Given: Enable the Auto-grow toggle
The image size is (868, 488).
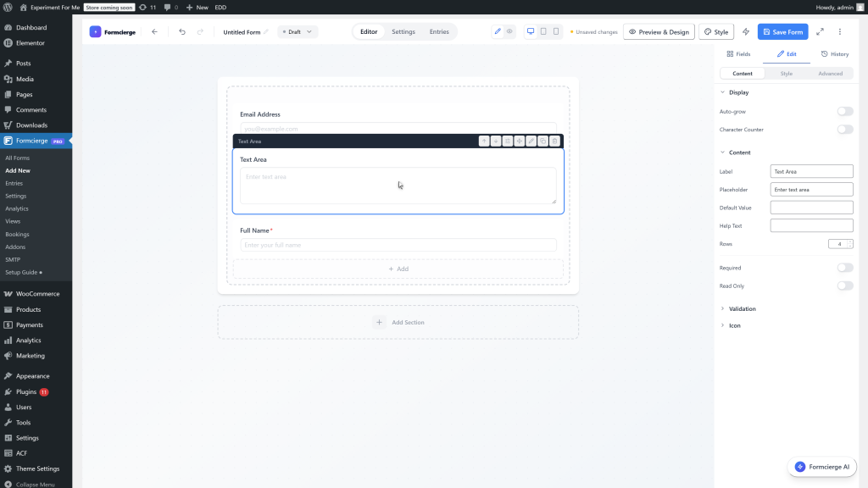Looking at the screenshot, I should pos(844,111).
